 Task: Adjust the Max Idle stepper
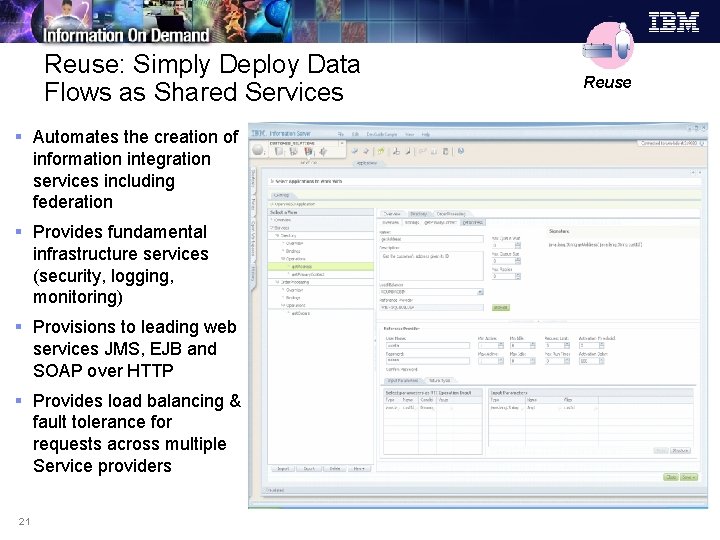point(532,361)
